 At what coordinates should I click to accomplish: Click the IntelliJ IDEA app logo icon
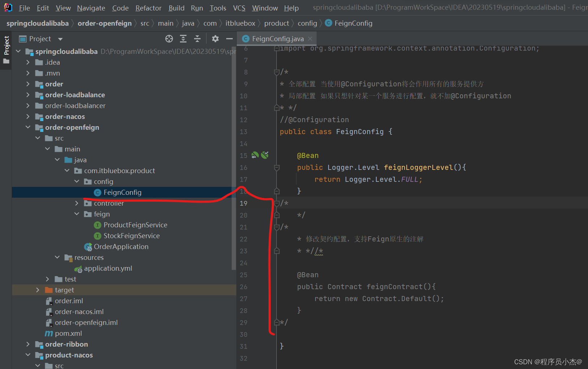coord(8,7)
